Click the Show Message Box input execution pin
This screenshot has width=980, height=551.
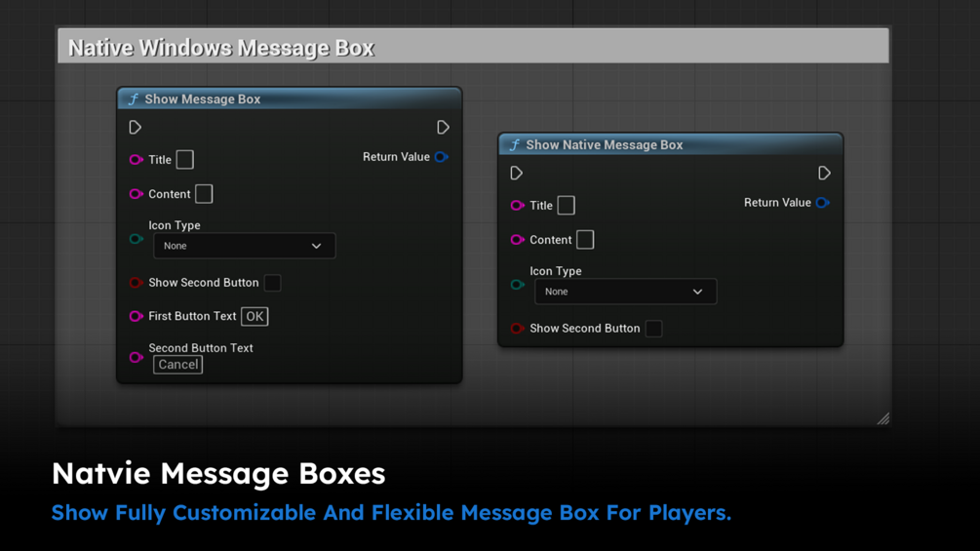135,128
